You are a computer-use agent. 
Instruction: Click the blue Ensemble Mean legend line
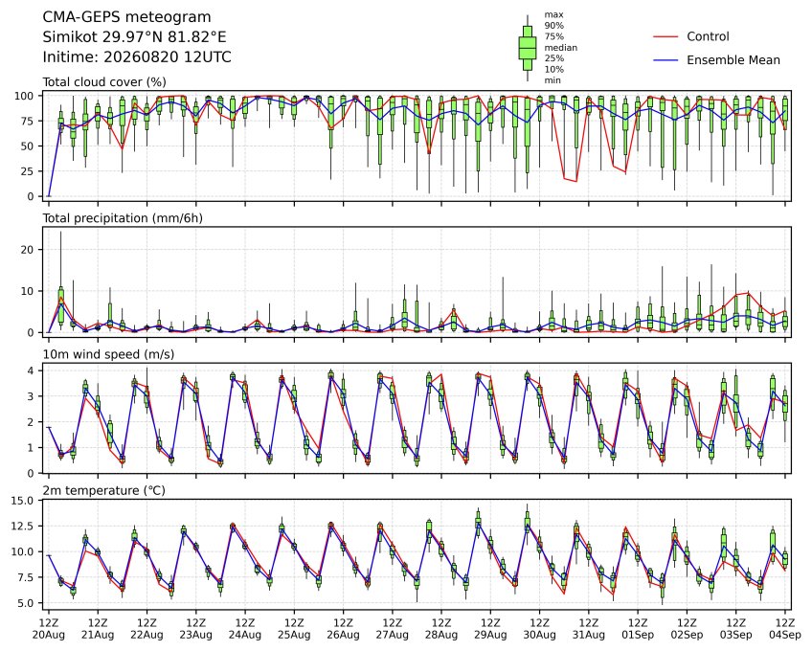coord(665,60)
